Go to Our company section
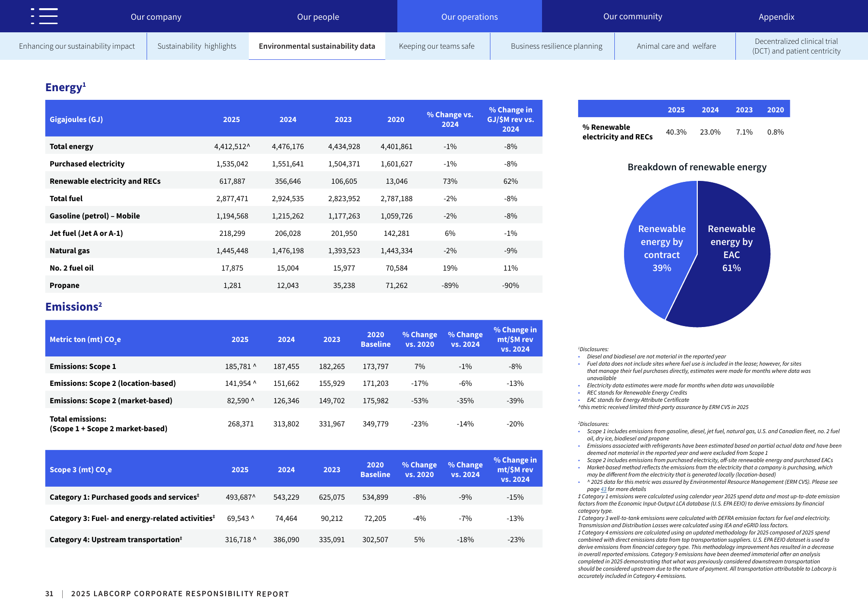The height and width of the screenshot is (615, 868). [x=156, y=17]
